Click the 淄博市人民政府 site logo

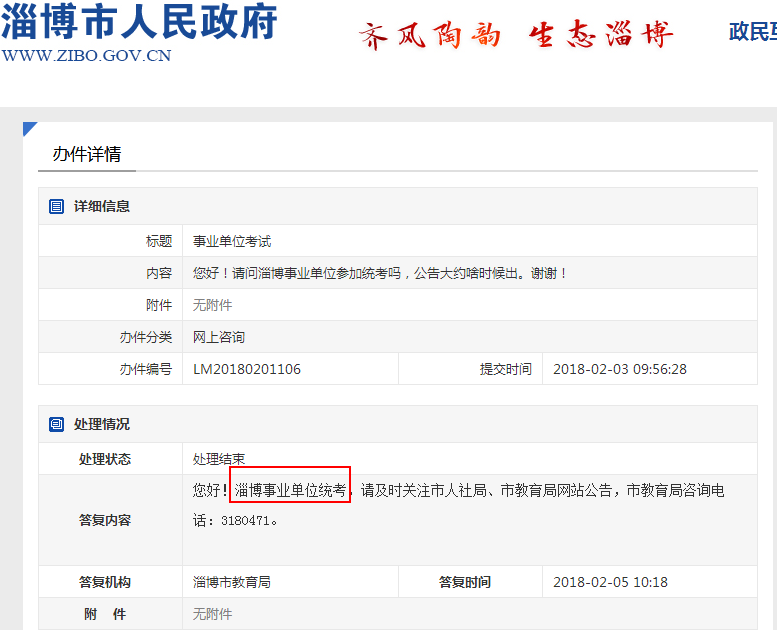pyautogui.click(x=139, y=22)
